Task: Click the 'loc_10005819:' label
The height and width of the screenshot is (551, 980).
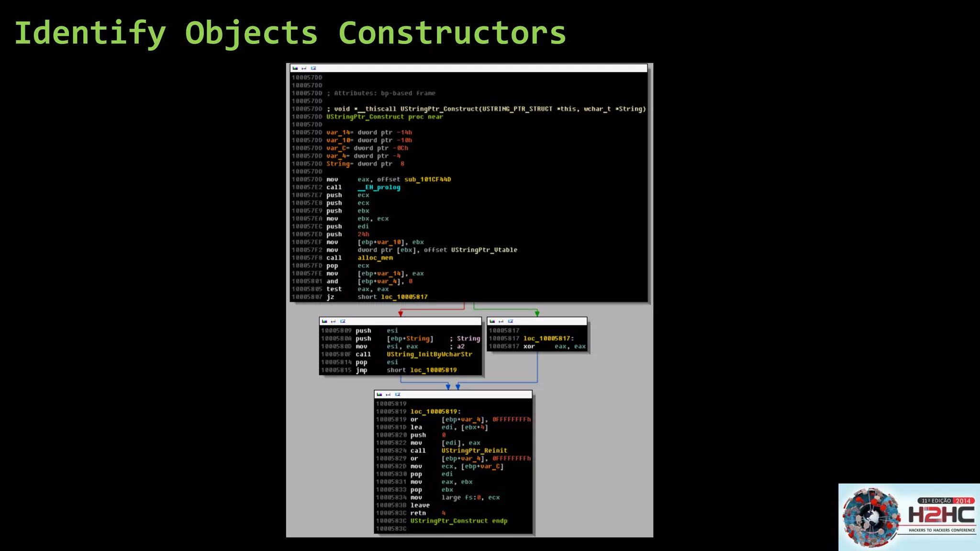Action: click(x=435, y=412)
